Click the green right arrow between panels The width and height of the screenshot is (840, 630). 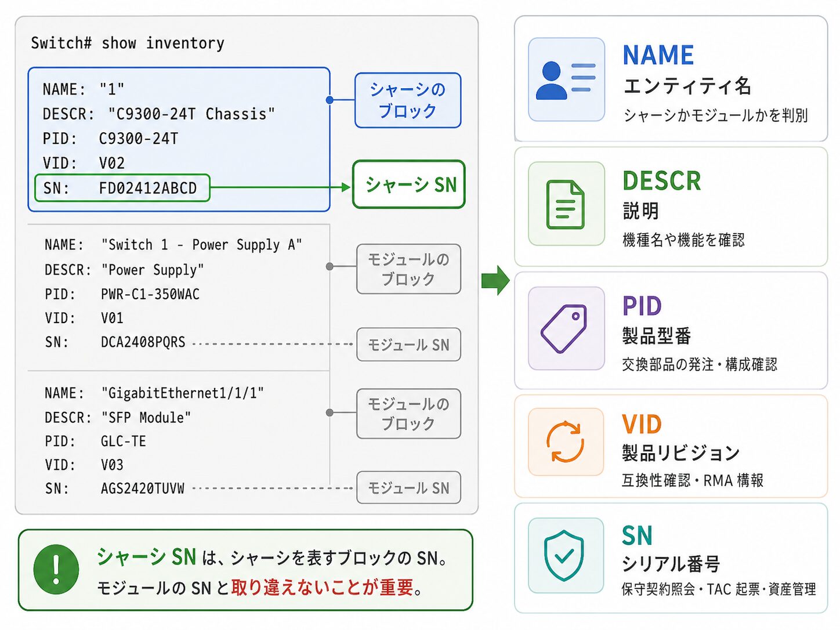(495, 280)
